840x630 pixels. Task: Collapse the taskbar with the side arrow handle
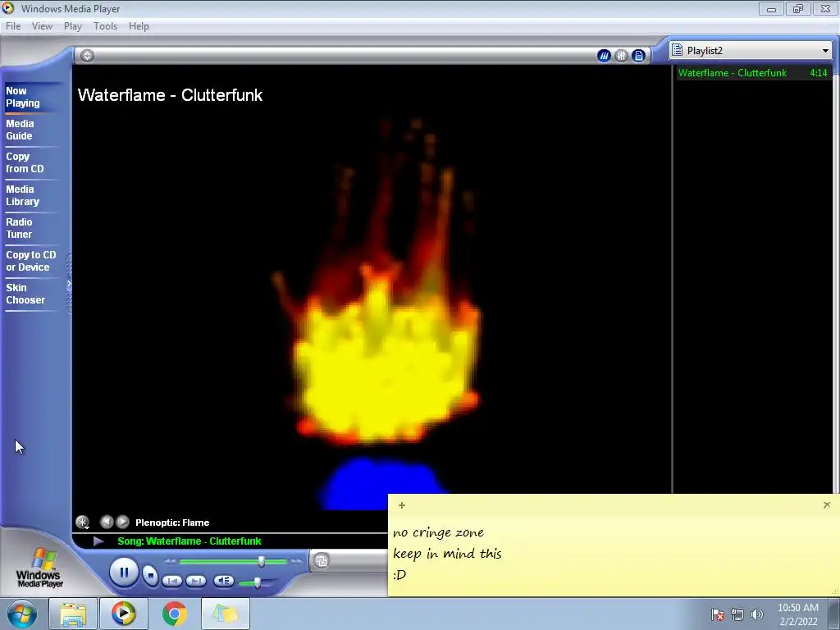[x=69, y=284]
